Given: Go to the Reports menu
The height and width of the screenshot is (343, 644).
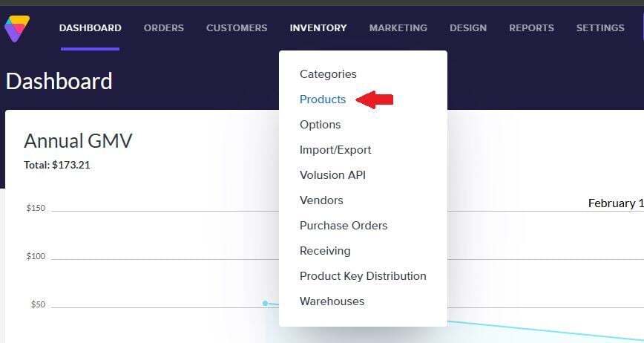Looking at the screenshot, I should pyautogui.click(x=531, y=28).
